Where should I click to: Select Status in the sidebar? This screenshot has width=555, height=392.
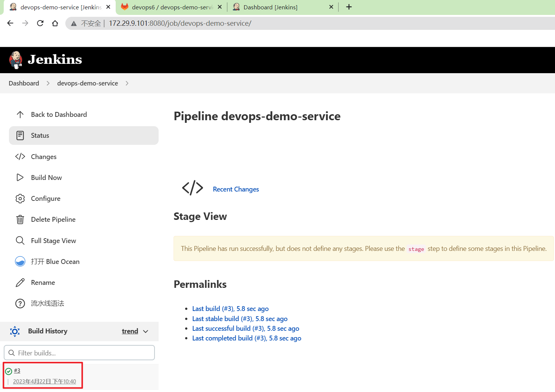pos(84,136)
